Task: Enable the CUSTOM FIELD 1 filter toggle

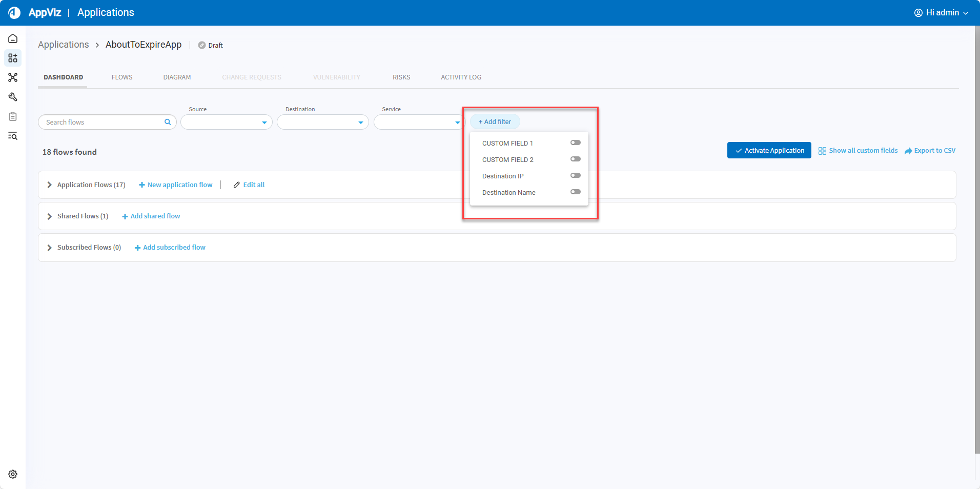Action: point(575,143)
